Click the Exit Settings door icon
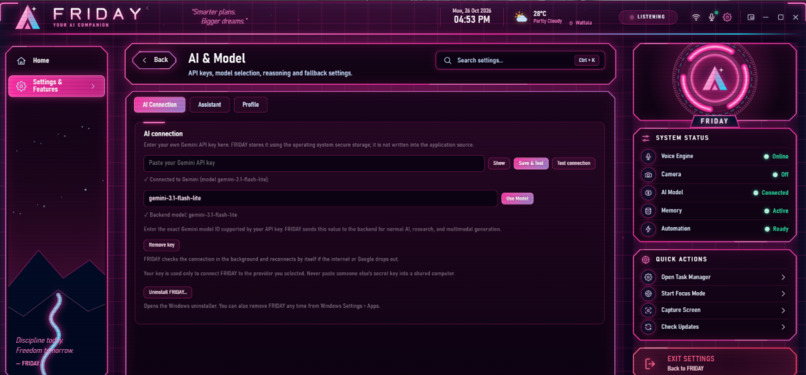The width and height of the screenshot is (806, 375). pos(650,364)
